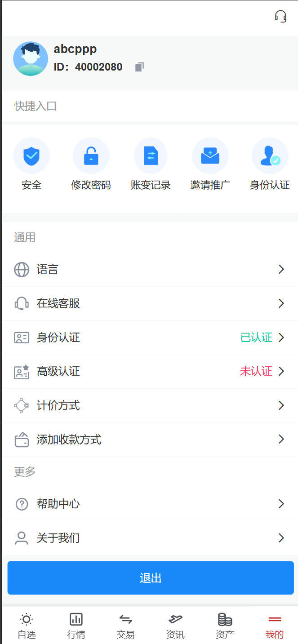The width and height of the screenshot is (298, 644).
Task: Click the 邀请推广 invite envelope icon
Action: click(210, 155)
